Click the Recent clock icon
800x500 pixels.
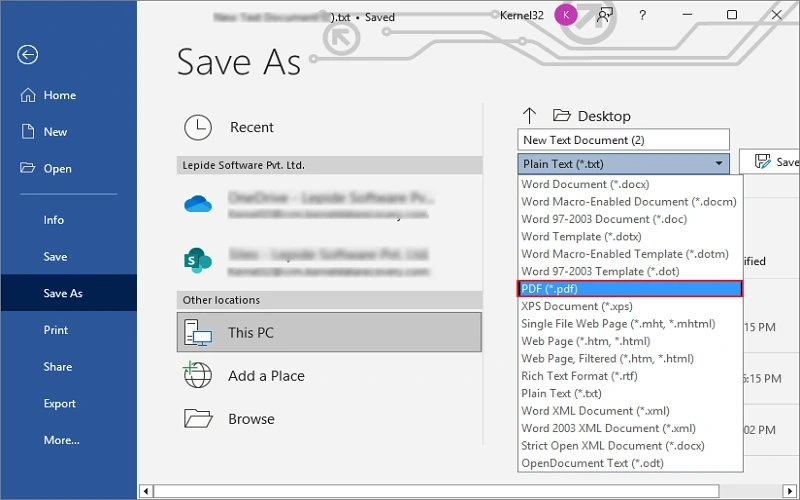pyautogui.click(x=198, y=127)
